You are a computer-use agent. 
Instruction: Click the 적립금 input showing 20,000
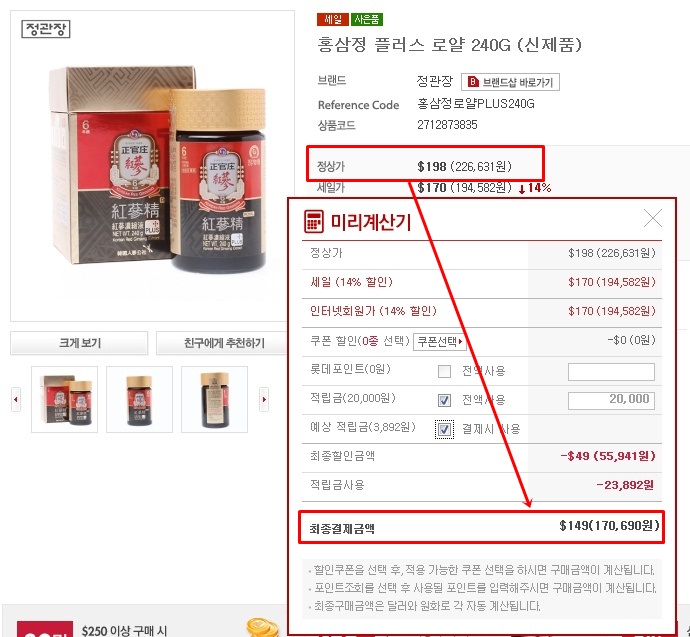(611, 401)
